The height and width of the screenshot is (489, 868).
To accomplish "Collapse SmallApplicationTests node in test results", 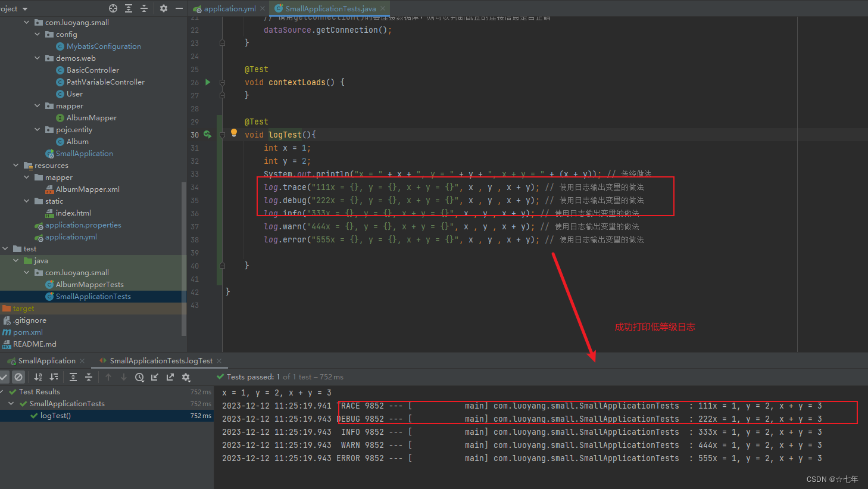I will (x=11, y=404).
